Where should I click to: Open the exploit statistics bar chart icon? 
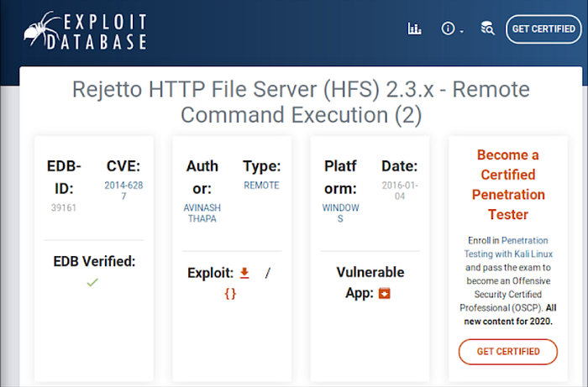click(x=414, y=29)
